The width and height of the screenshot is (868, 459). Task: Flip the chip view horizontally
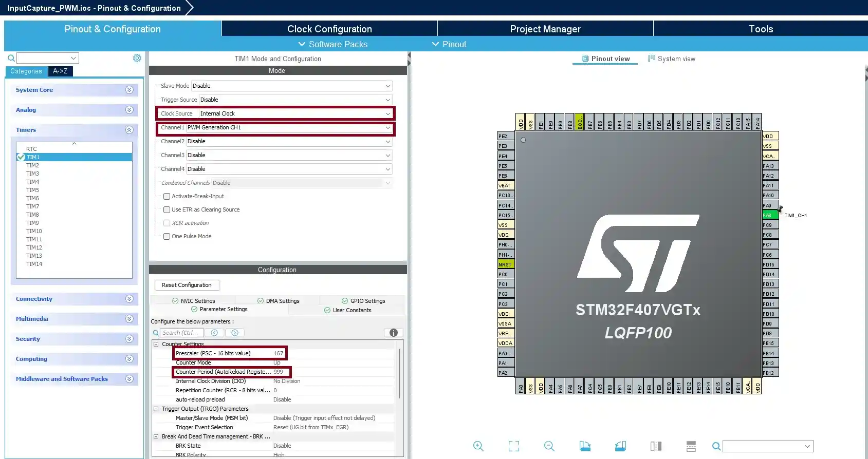(x=656, y=446)
